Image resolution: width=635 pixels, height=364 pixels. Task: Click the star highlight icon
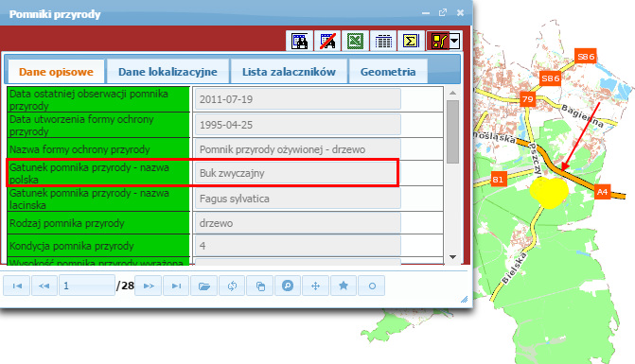pos(344,286)
